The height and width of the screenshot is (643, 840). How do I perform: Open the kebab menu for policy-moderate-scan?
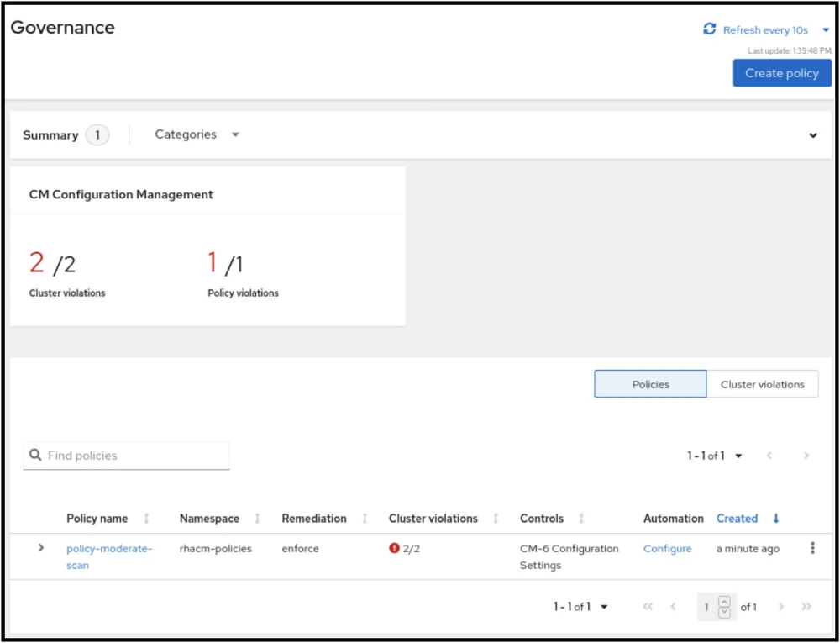pyautogui.click(x=812, y=548)
